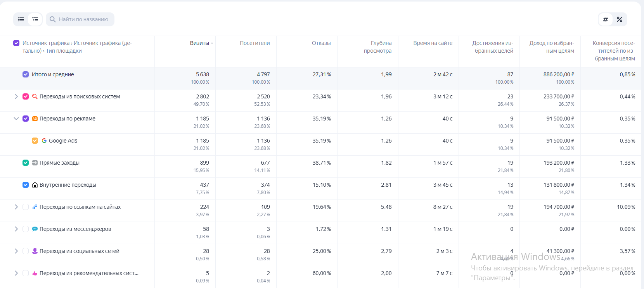The image size is (644, 289).
Task: Sort by the 'Отказы' column header
Action: [321, 43]
